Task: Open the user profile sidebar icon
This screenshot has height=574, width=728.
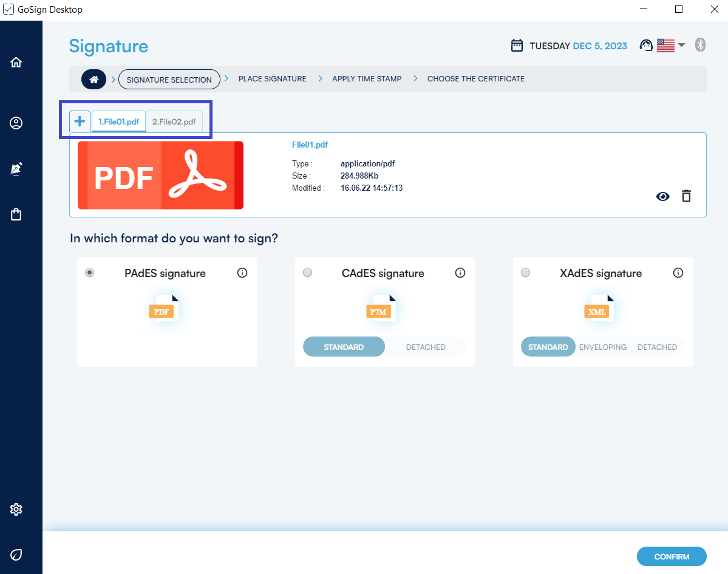Action: point(16,123)
